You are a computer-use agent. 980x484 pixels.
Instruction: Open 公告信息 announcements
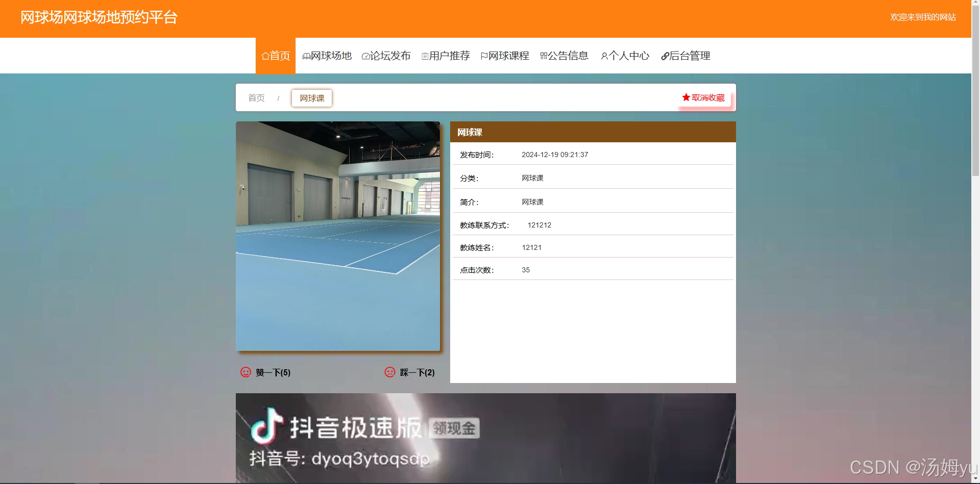(565, 56)
